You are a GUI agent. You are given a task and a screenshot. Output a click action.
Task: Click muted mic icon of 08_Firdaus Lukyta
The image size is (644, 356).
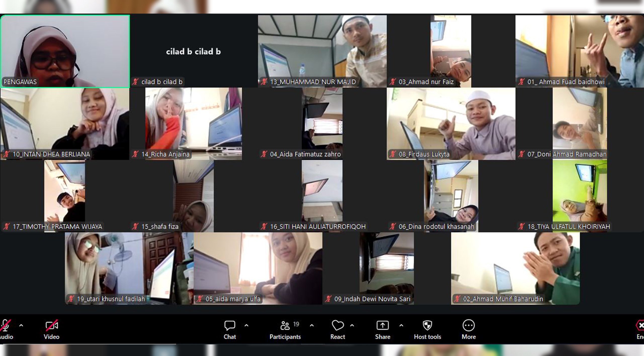(x=393, y=154)
